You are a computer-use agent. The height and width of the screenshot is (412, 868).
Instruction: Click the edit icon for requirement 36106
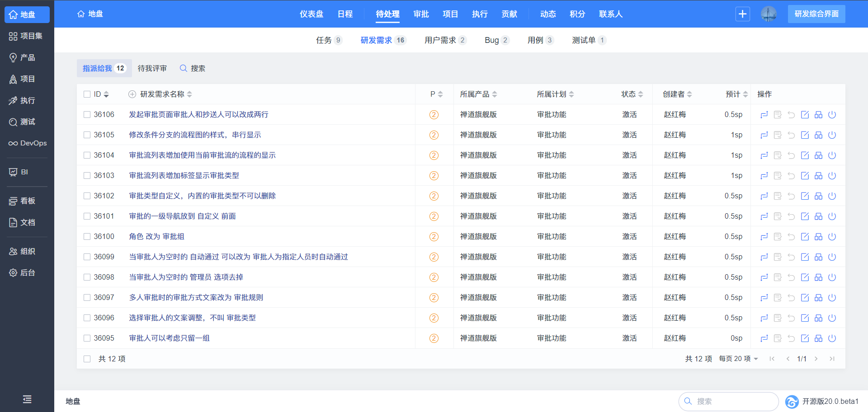tap(805, 115)
